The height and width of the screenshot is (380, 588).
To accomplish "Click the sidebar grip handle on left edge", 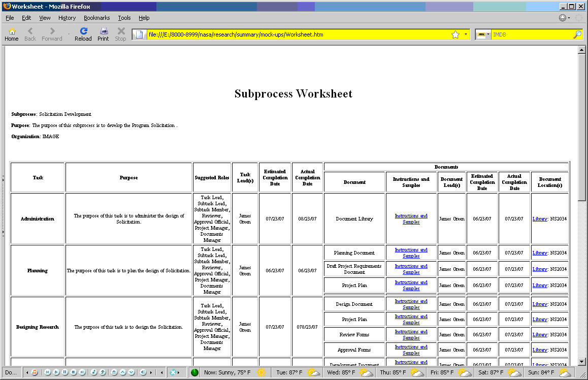I will pos(3,206).
